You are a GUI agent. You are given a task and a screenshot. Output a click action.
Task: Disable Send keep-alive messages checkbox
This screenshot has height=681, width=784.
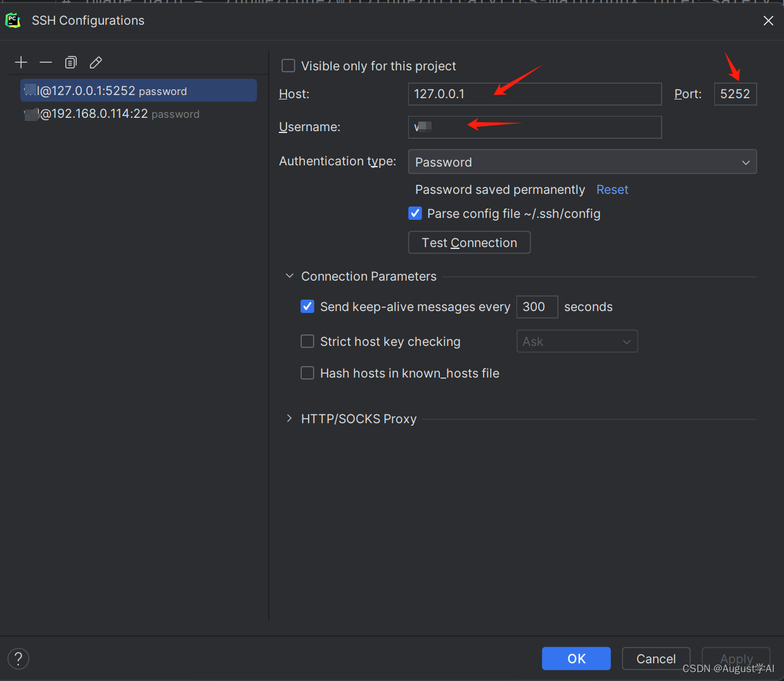pyautogui.click(x=307, y=307)
